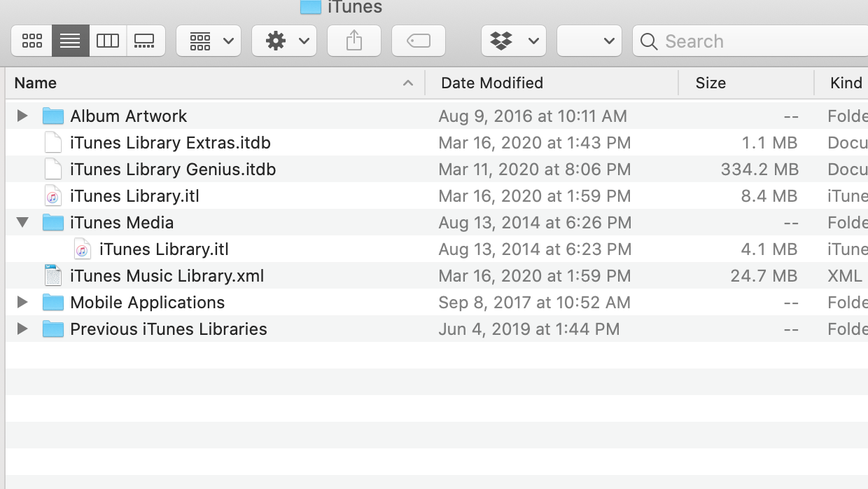868x489 pixels.
Task: Click the Edit Tags button
Action: [x=419, y=41]
